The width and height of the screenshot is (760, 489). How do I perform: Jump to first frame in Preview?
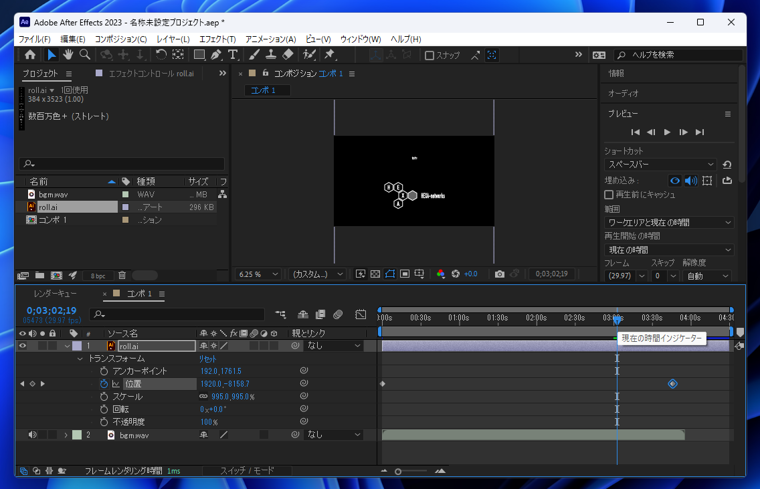click(x=635, y=132)
